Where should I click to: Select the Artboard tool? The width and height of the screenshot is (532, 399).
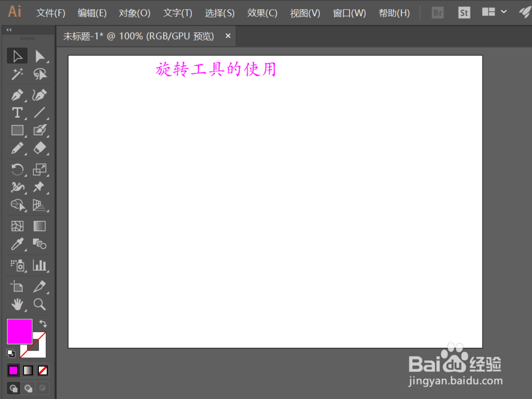17,286
